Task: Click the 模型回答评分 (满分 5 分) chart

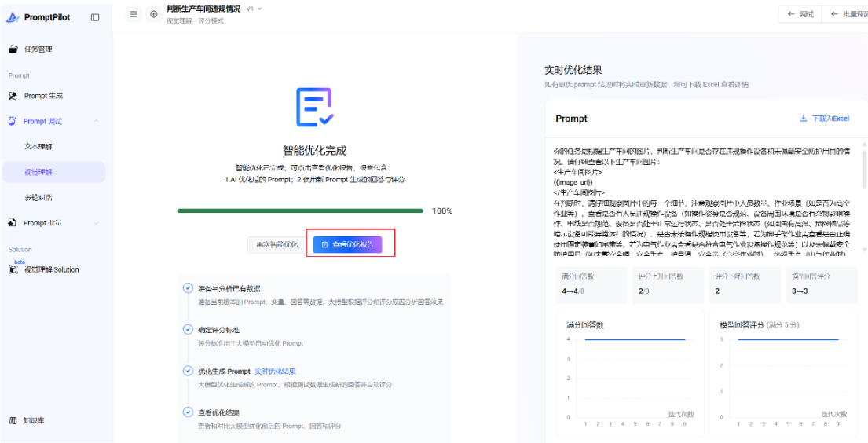Action: (x=783, y=372)
